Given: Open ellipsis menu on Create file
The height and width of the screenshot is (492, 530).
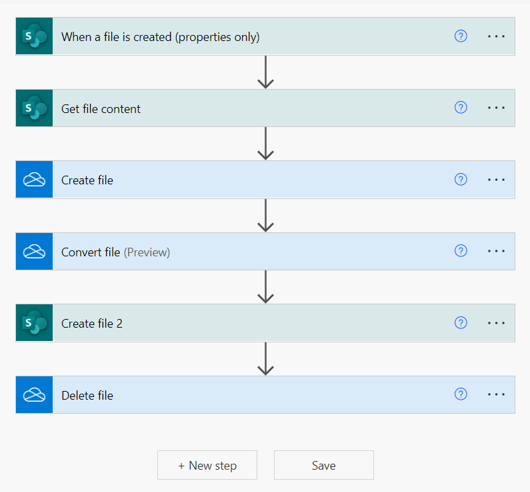Looking at the screenshot, I should 496,180.
